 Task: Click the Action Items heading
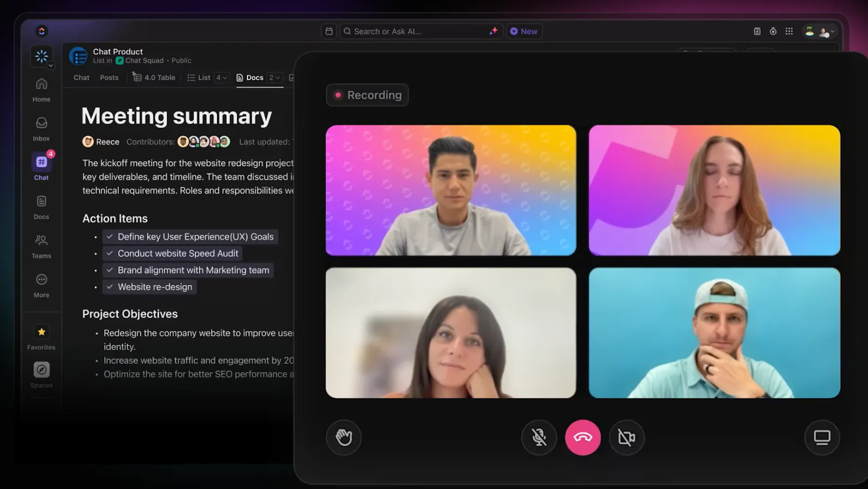[115, 218]
